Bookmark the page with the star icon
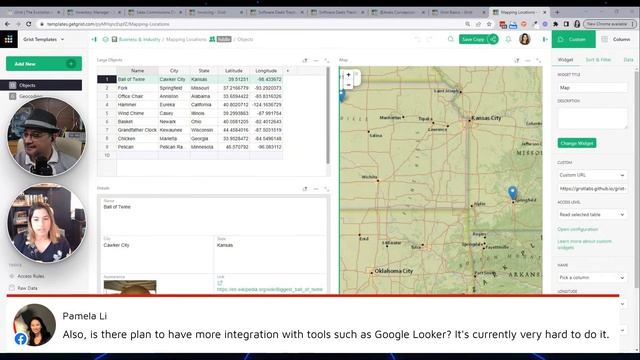Screen dimensions: 640x360 (489, 24)
